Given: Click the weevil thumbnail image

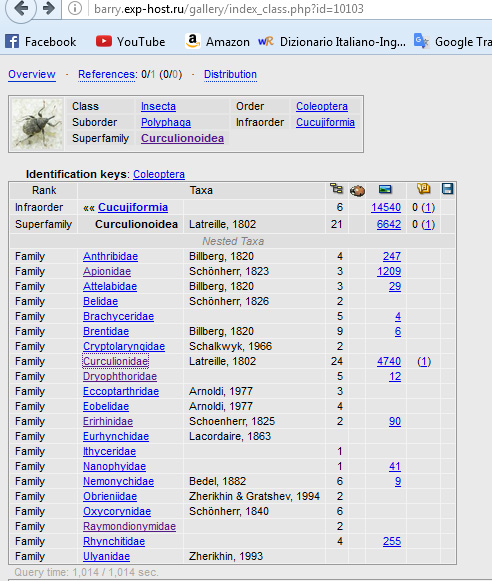Looking at the screenshot, I should 37,124.
